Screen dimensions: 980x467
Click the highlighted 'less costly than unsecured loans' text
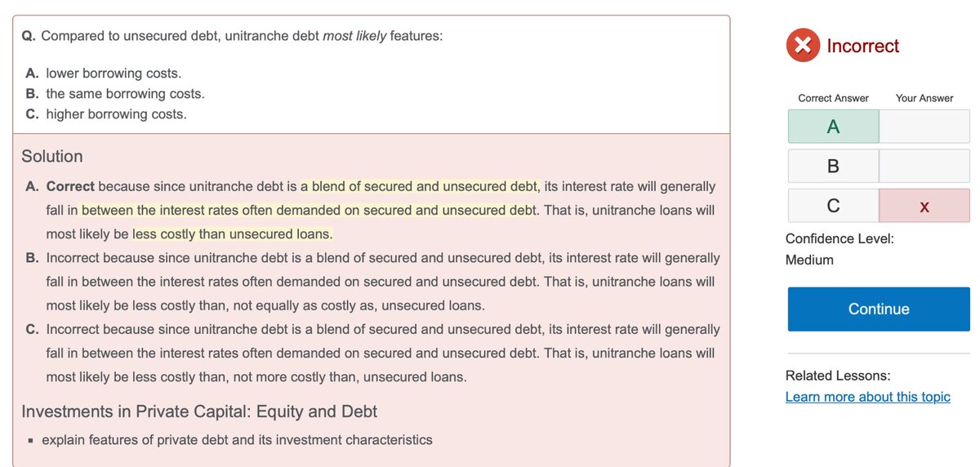pos(233,234)
